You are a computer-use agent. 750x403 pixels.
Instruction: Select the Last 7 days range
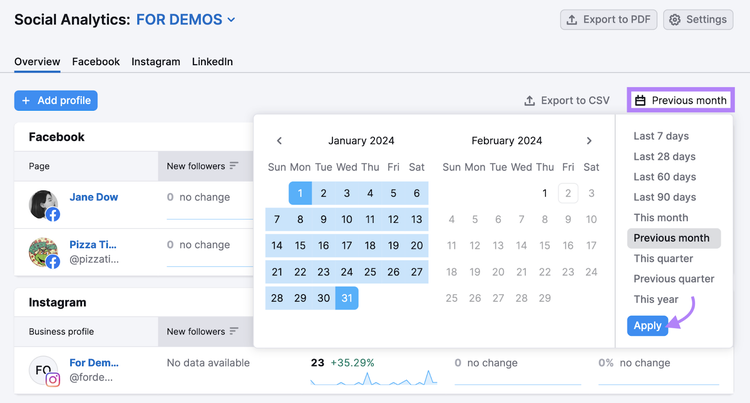point(661,136)
